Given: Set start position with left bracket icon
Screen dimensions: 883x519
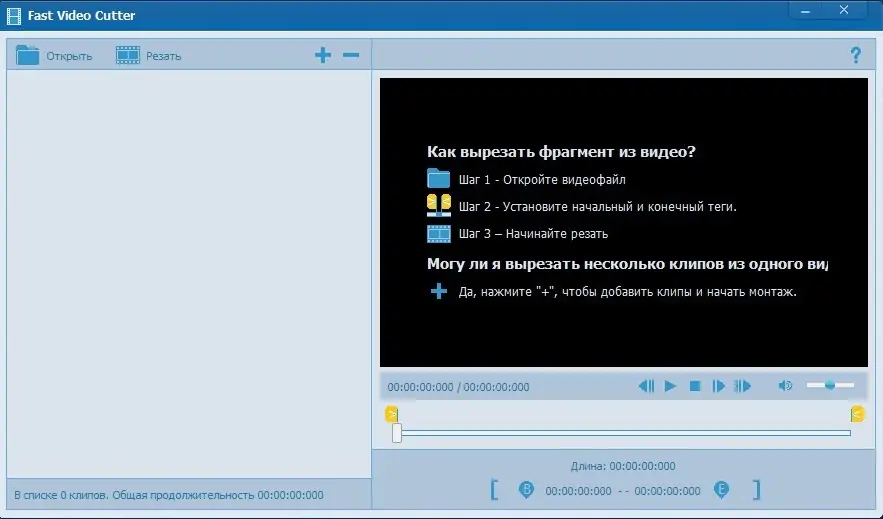Looking at the screenshot, I should coord(494,490).
